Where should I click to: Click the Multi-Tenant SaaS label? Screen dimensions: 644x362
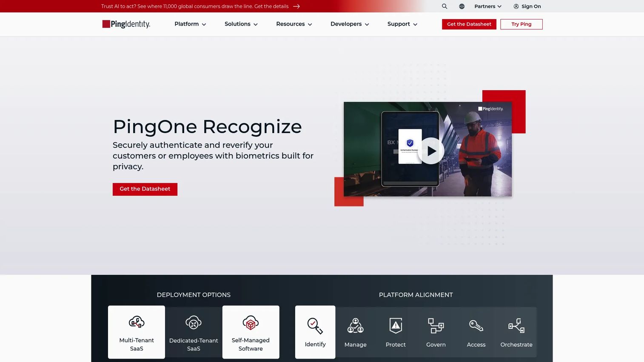click(x=137, y=345)
